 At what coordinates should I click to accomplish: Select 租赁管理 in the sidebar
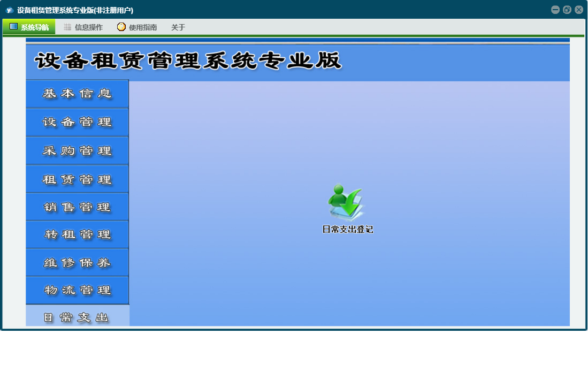point(77,179)
